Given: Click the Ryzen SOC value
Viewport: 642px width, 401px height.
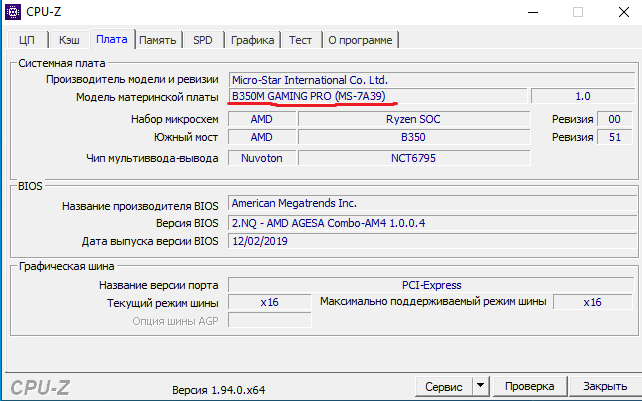Looking at the screenshot, I should [x=414, y=119].
